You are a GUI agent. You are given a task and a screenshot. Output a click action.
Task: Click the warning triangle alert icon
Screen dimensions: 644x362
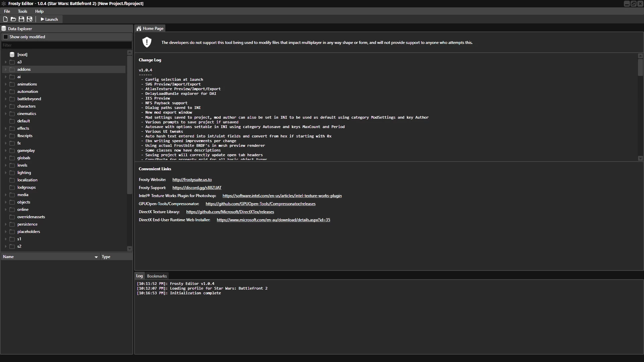click(x=146, y=42)
